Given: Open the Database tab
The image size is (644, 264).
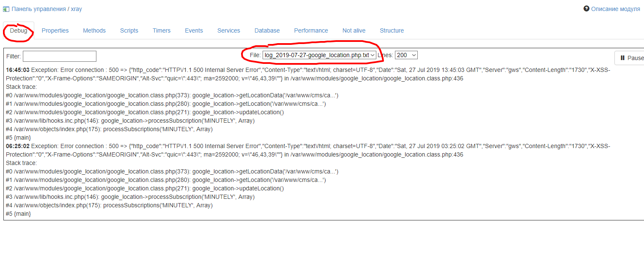Looking at the screenshot, I should tap(267, 30).
